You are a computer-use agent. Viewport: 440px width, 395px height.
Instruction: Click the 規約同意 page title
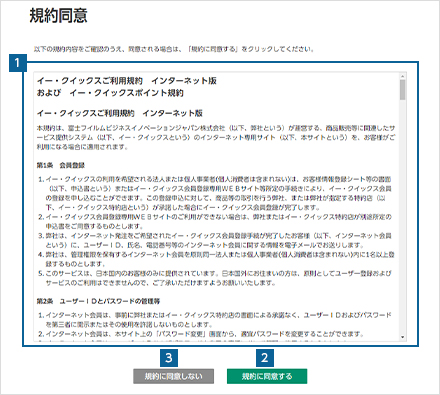pyautogui.click(x=58, y=16)
